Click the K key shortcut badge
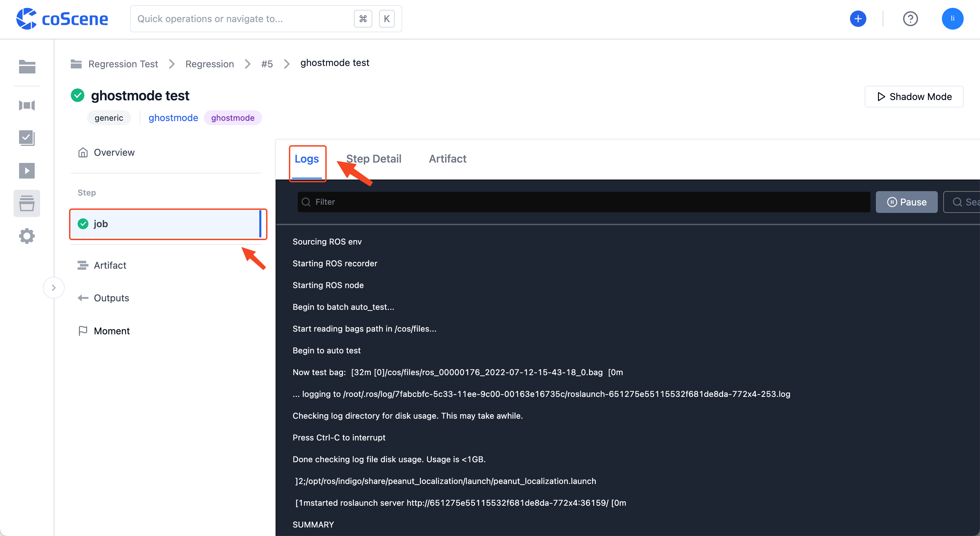 coord(387,19)
